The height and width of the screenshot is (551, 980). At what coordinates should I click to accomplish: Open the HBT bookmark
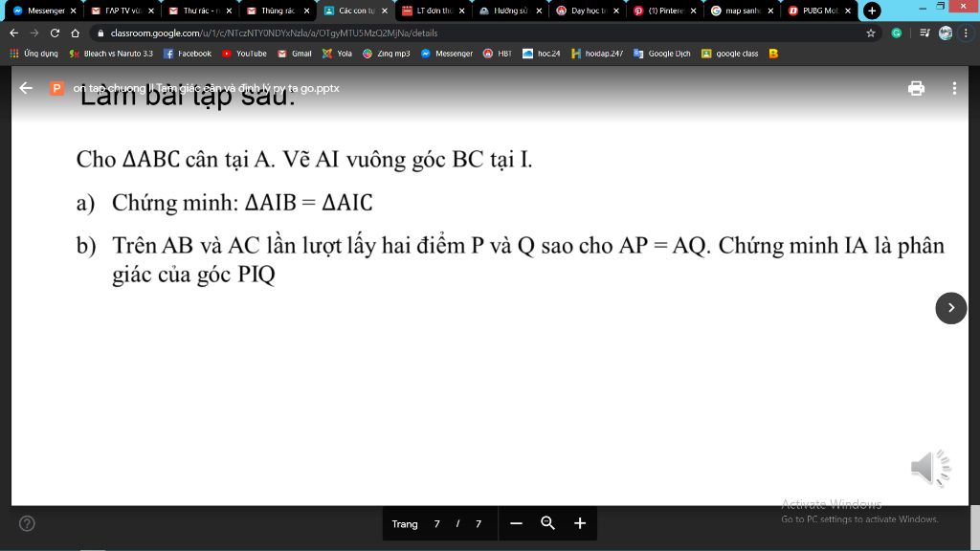pyautogui.click(x=498, y=54)
